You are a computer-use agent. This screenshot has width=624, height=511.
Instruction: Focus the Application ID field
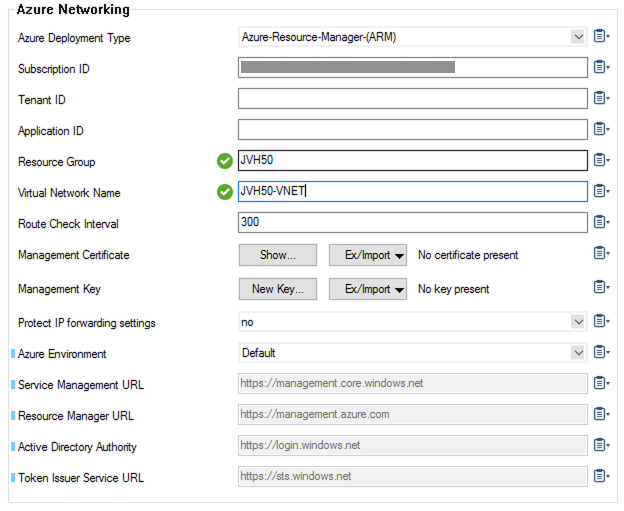point(413,129)
